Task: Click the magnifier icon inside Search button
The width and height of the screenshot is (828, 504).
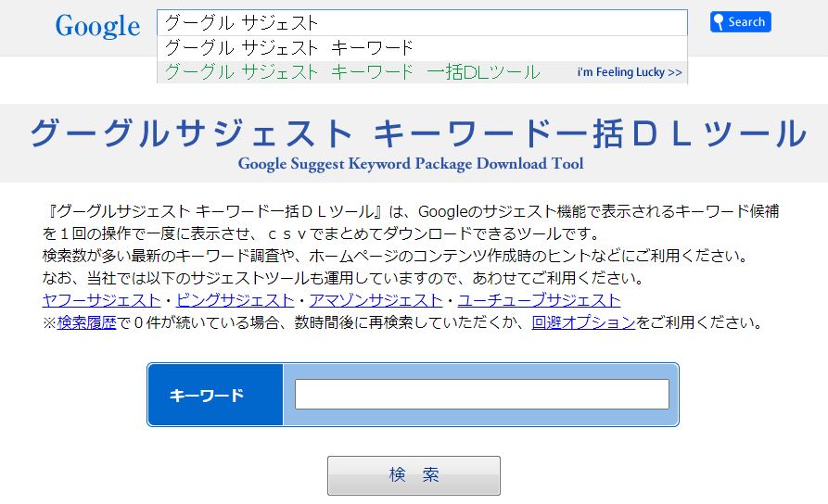Action: point(719,22)
